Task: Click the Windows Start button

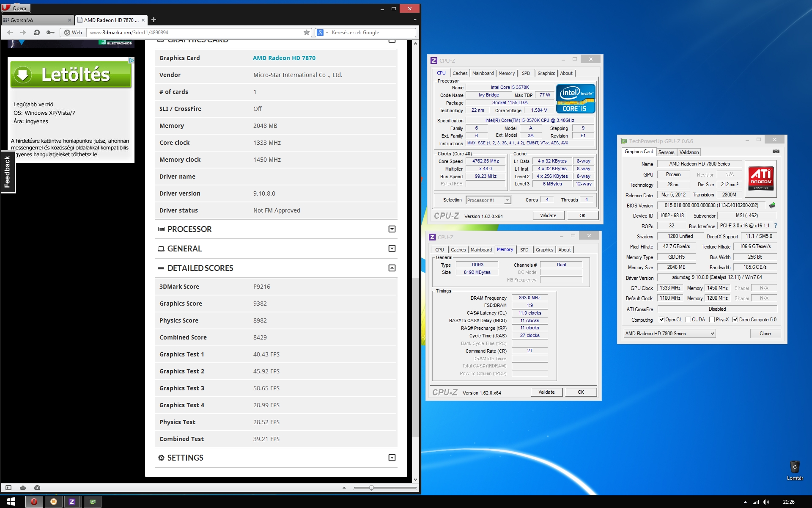Action: tap(11, 502)
